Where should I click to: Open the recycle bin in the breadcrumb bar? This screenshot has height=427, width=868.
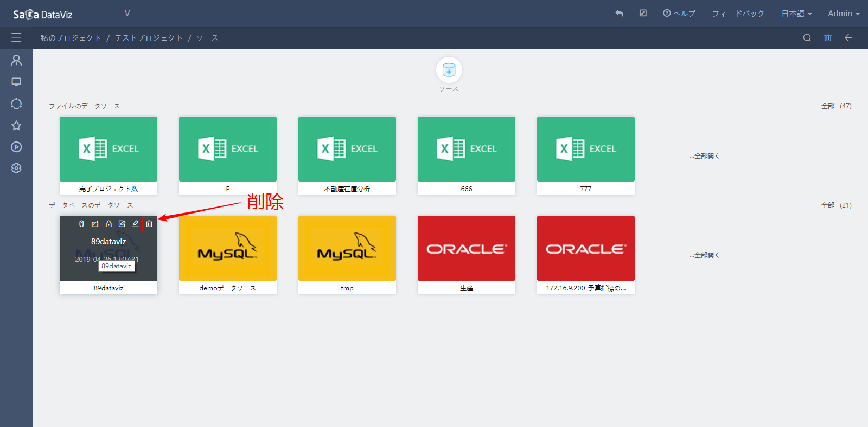827,38
